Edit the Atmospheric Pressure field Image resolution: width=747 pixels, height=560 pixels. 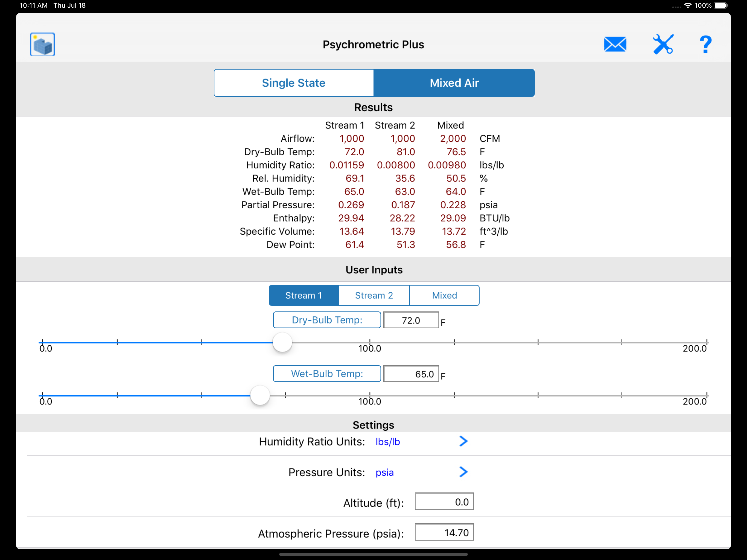coord(444,532)
